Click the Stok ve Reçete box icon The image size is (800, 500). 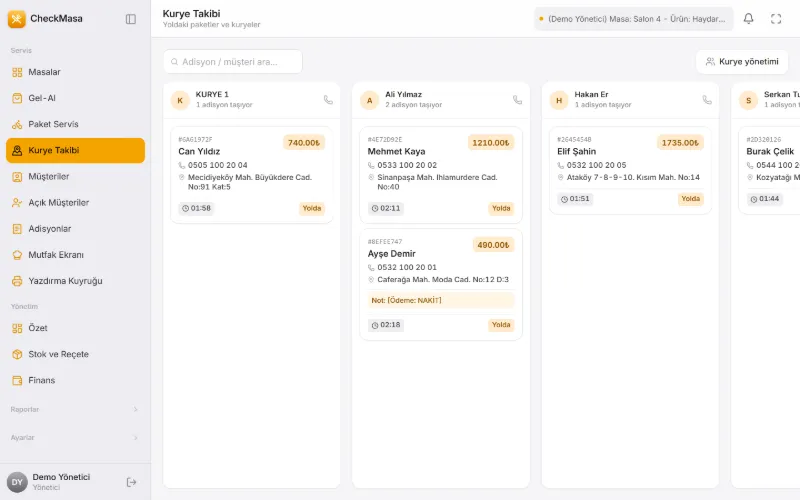[x=17, y=354]
